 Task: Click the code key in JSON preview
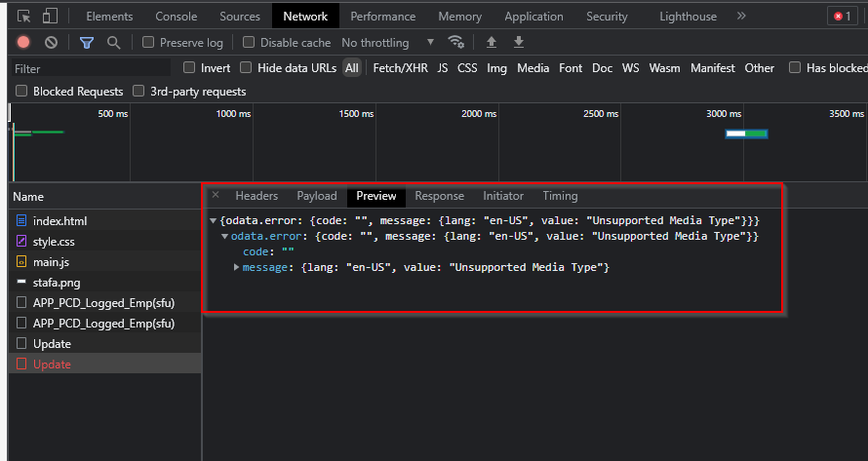[256, 251]
